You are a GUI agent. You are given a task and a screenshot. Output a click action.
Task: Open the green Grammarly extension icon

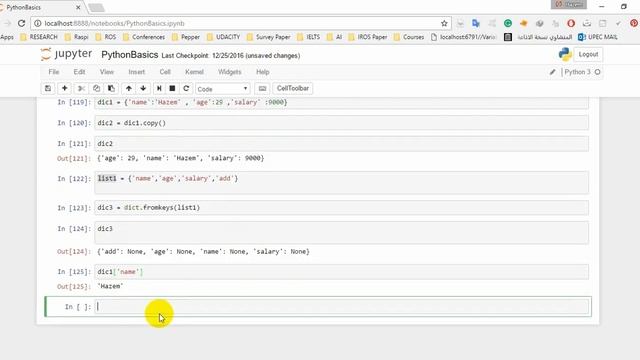point(508,23)
